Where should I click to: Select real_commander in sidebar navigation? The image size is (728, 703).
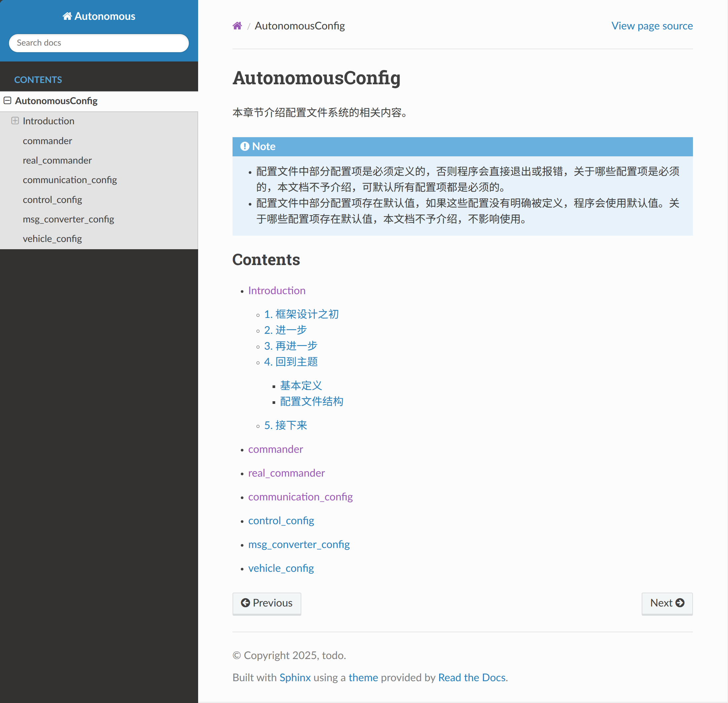point(57,160)
